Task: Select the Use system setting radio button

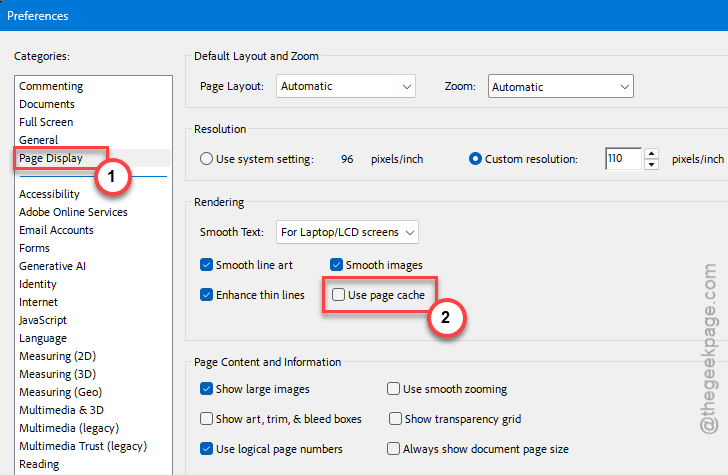Action: (207, 159)
